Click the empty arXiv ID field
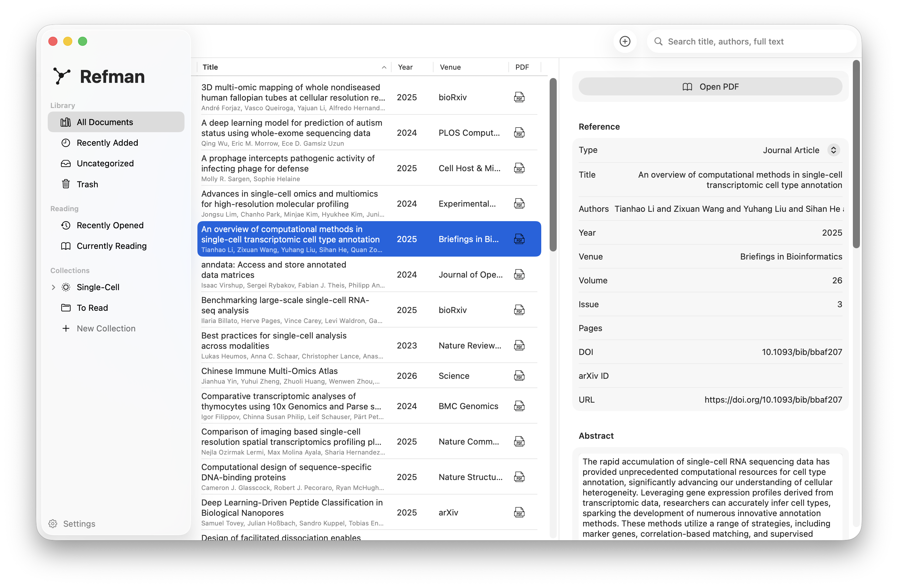 pos(710,376)
